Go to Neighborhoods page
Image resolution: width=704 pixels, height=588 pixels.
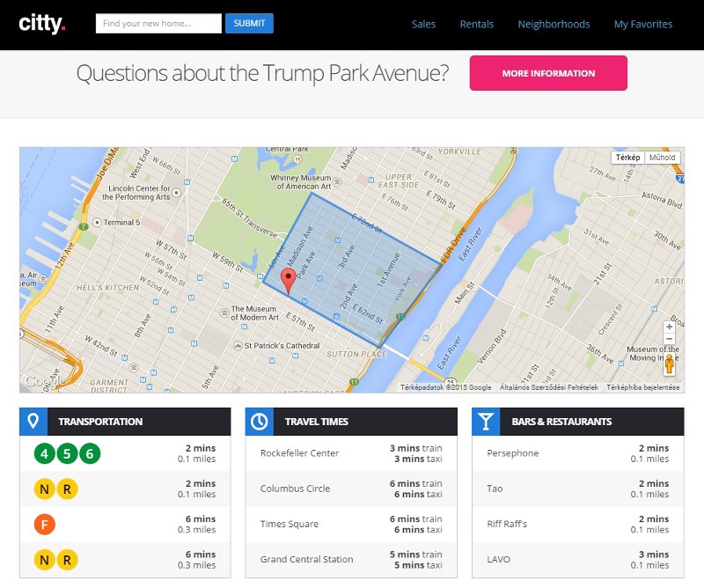click(x=554, y=25)
